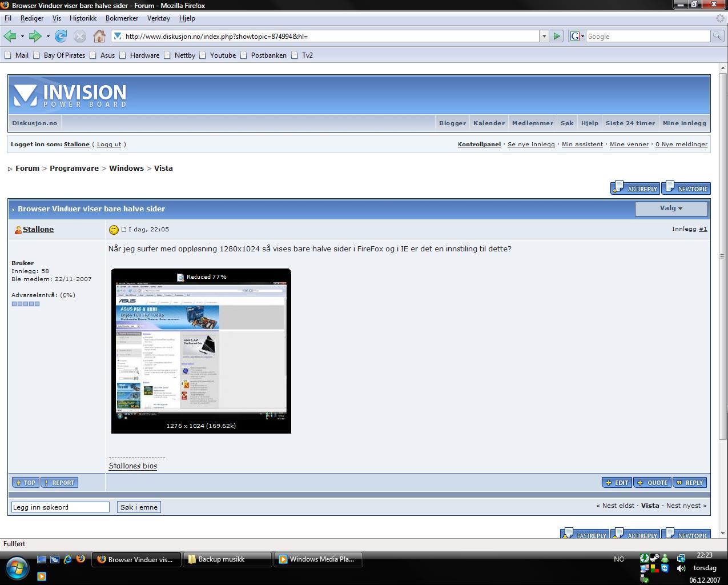The height and width of the screenshot is (585, 728).
Task: Click the Stop loading icon
Action: [80, 36]
